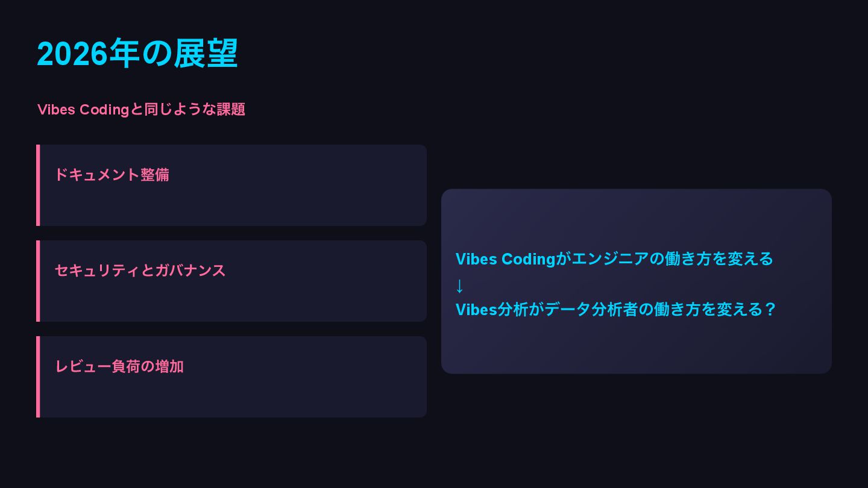Select the セキュリティとガバナンス card text
The width and height of the screenshot is (868, 488).
[140, 271]
